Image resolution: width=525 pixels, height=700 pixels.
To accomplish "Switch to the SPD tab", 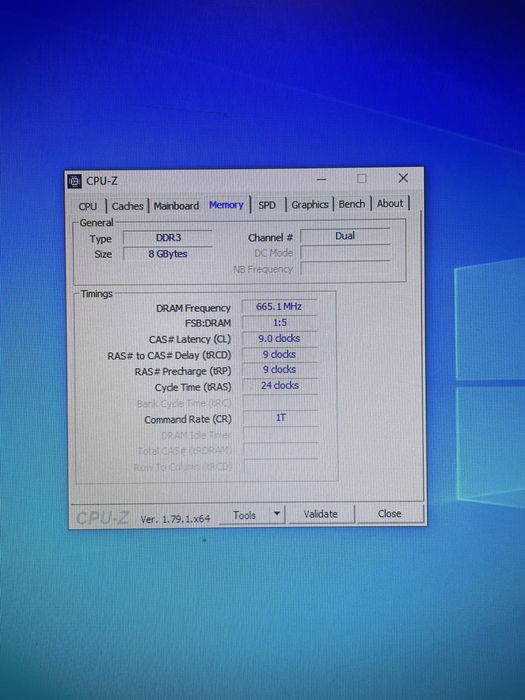I will (x=267, y=205).
